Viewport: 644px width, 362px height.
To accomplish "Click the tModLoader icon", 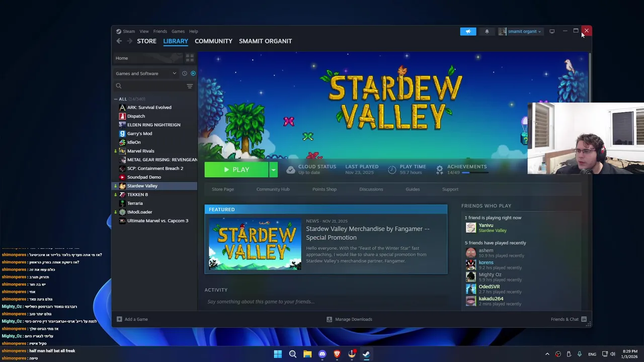I will tap(122, 212).
